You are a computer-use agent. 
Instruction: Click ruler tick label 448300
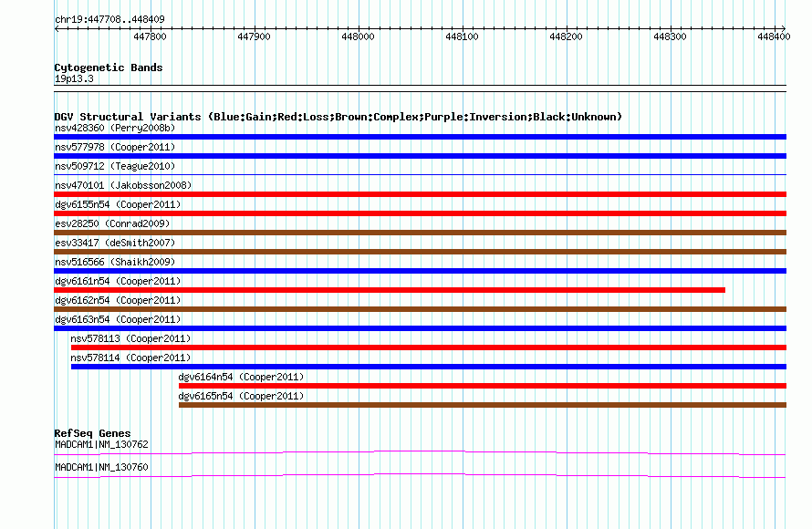(670, 36)
